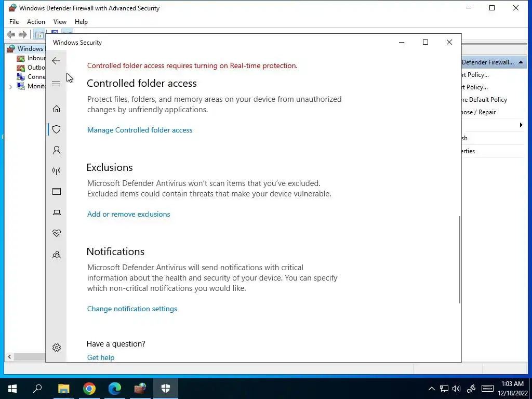Expand the Actions pane submenu arrow
532x399 pixels.
coord(521,125)
